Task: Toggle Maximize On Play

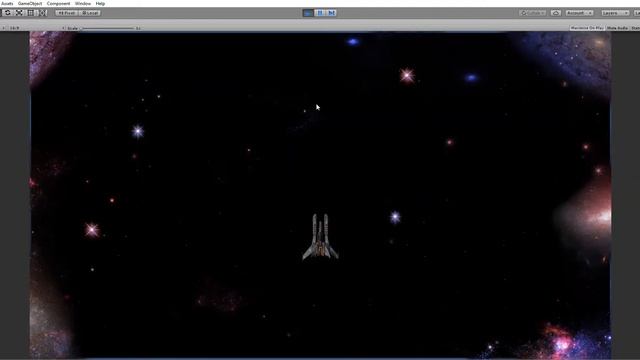Action: 587,28
